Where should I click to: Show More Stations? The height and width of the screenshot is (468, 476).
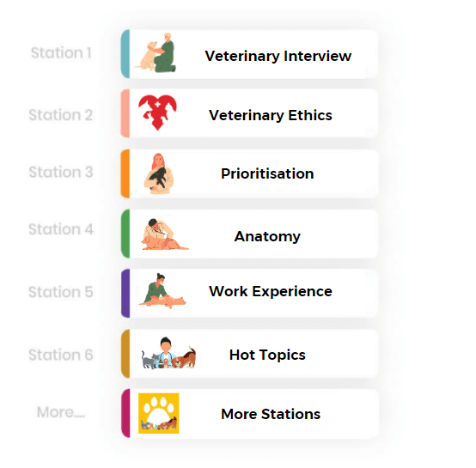click(x=249, y=413)
